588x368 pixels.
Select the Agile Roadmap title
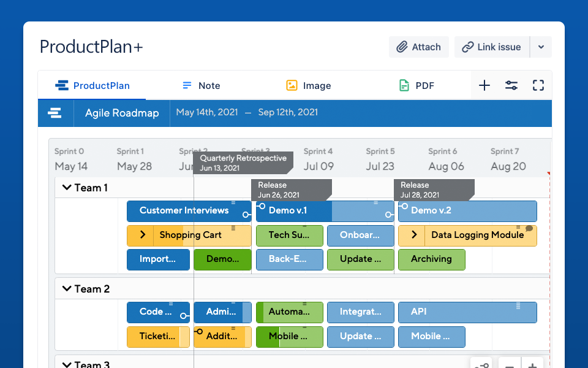coord(122,113)
